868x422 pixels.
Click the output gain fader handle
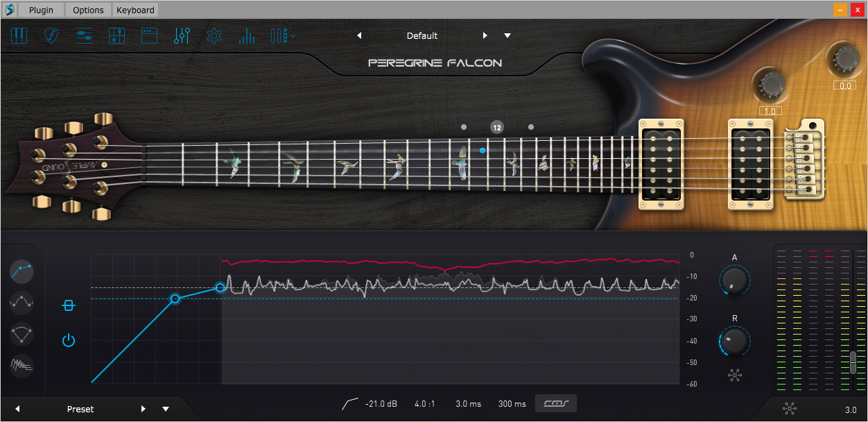tap(853, 362)
